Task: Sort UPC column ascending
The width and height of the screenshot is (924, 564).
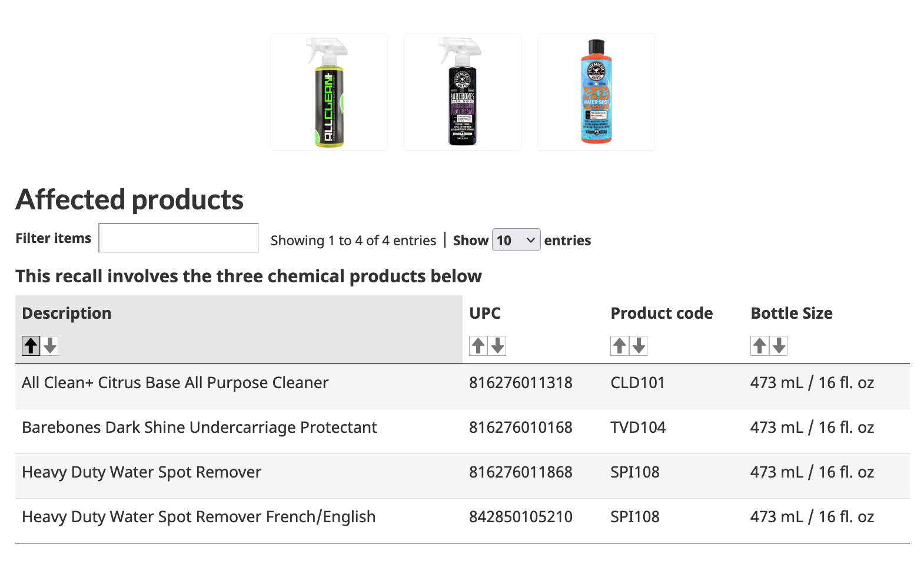Action: pos(478,346)
